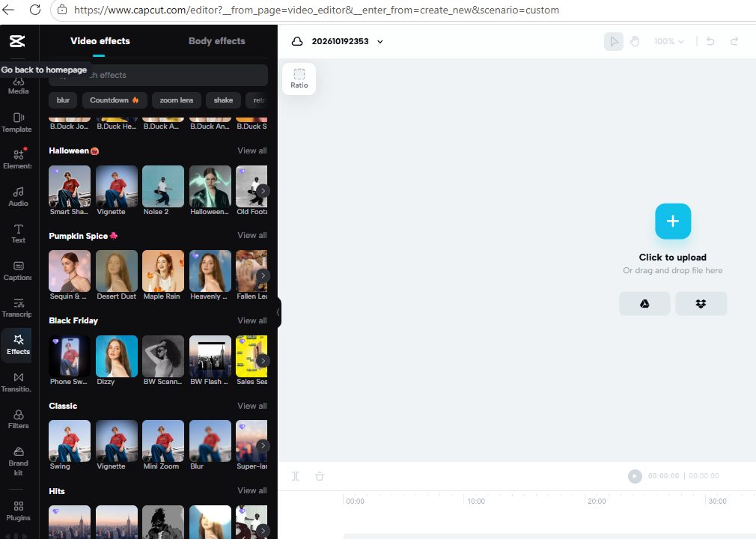Open the Transitions panel icon
Viewport: 756px width, 539px height.
pyautogui.click(x=18, y=383)
